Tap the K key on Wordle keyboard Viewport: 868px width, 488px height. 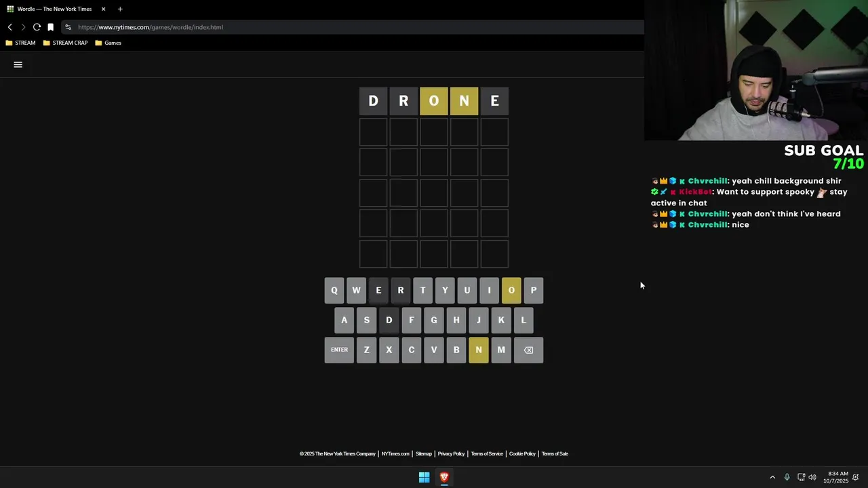(x=501, y=320)
